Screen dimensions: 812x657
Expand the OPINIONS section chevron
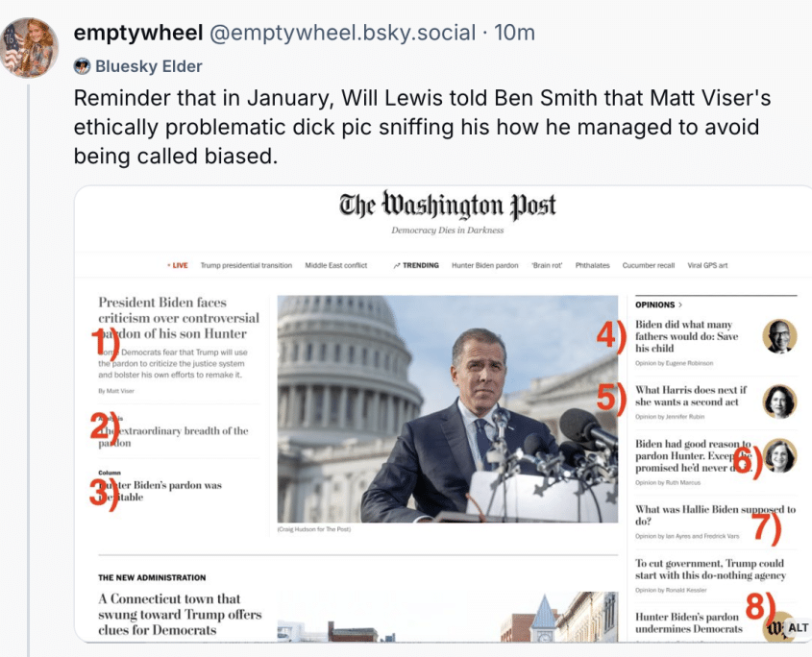[x=680, y=304]
